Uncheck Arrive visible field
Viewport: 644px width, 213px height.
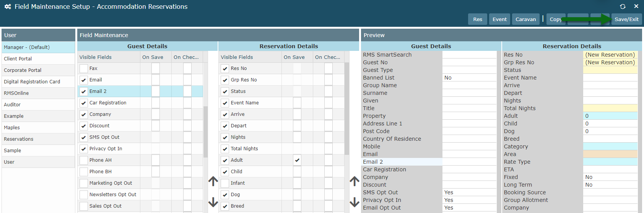click(225, 114)
